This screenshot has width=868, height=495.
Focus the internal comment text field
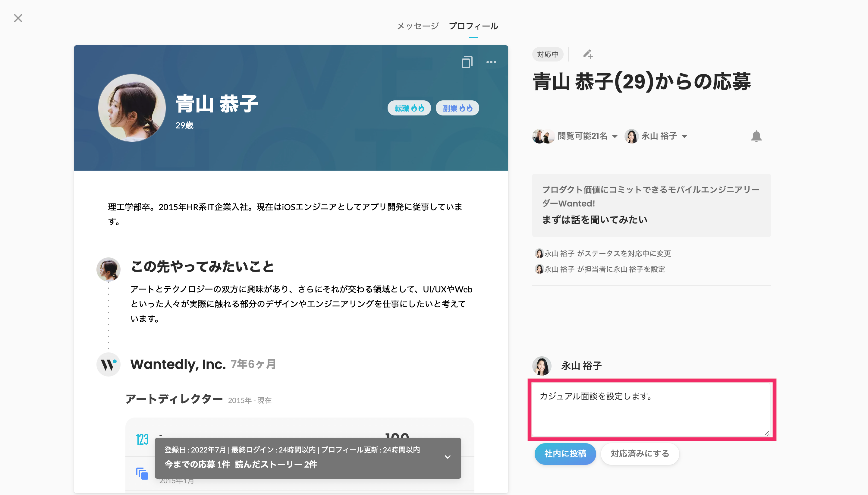[x=651, y=409]
